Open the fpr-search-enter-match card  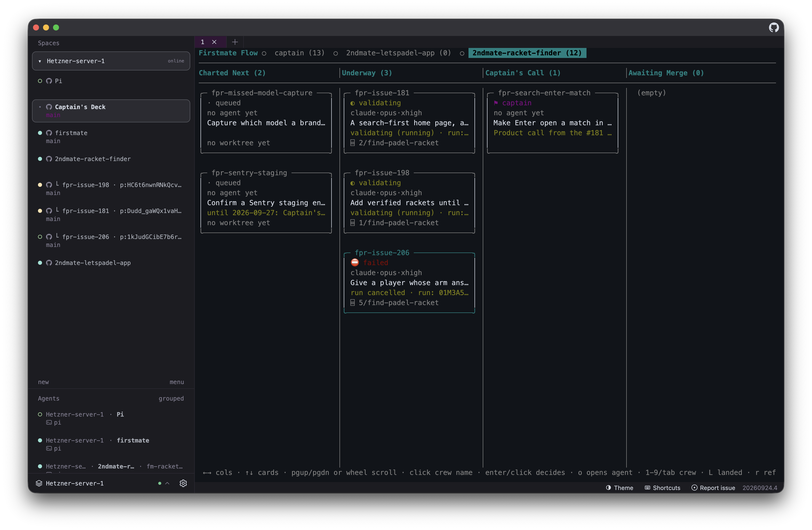pos(552,123)
